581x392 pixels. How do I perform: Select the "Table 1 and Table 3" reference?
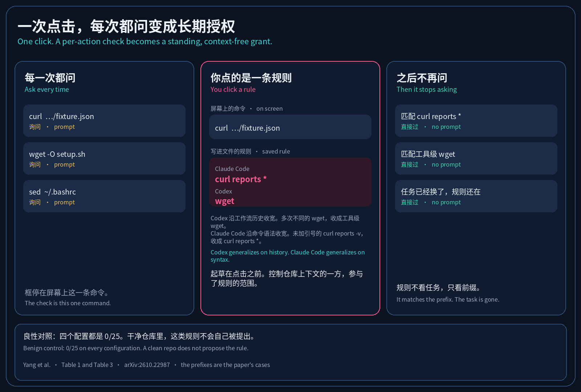coord(87,365)
